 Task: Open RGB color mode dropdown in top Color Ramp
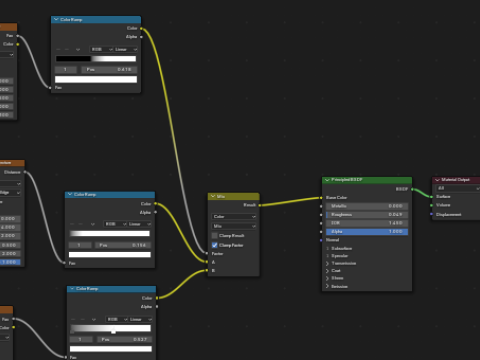[101, 49]
